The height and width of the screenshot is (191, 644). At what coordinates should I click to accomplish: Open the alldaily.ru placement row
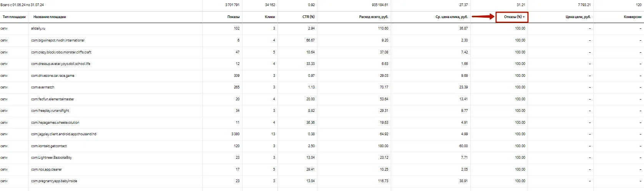[x=38, y=28]
